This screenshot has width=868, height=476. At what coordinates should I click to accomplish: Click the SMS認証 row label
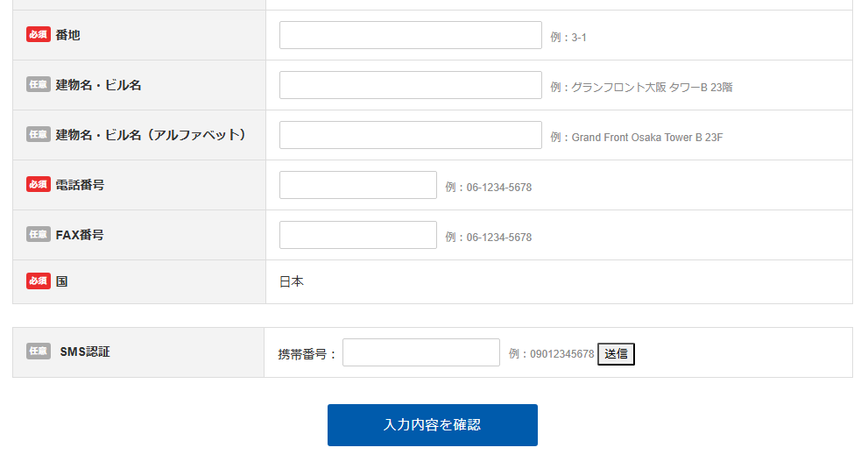[85, 352]
